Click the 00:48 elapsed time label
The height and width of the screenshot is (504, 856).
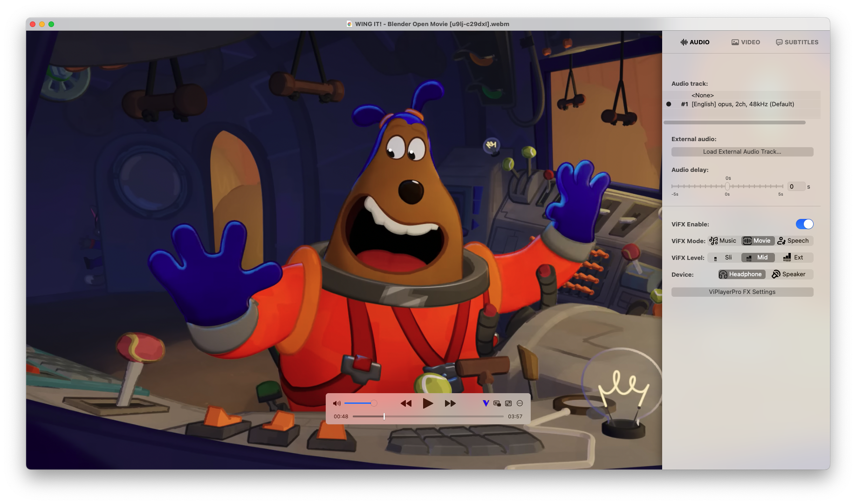(x=341, y=416)
